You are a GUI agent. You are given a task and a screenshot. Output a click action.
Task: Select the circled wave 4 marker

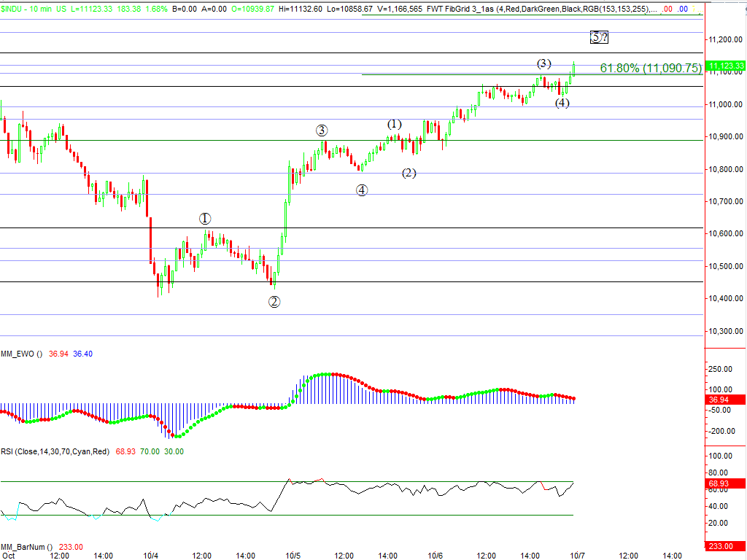(362, 190)
